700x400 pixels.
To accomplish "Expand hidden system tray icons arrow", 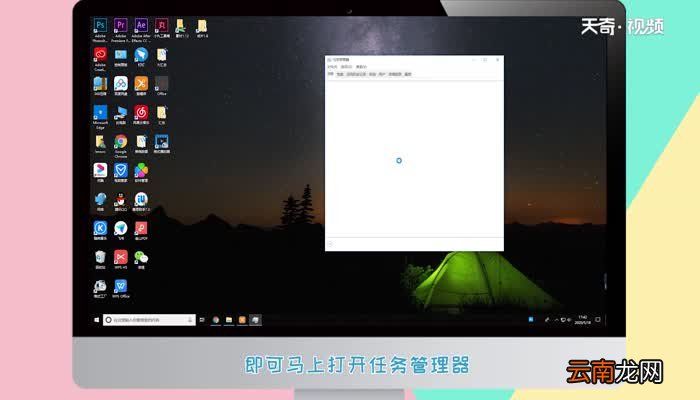I will coord(556,320).
